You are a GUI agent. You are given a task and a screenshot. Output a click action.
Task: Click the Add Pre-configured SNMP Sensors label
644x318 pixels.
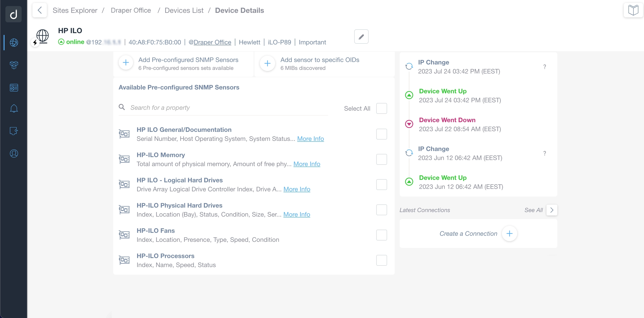click(x=188, y=60)
